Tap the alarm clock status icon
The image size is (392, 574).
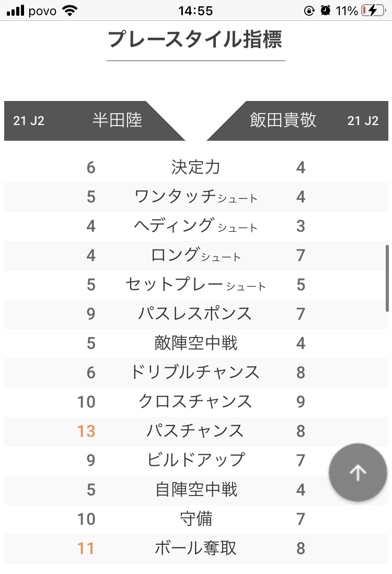click(x=326, y=10)
